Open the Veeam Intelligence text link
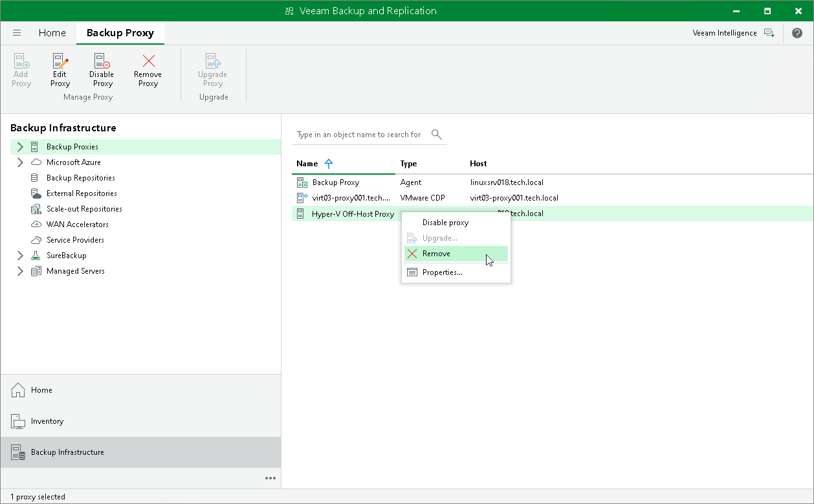Image resolution: width=814 pixels, height=504 pixels. (725, 33)
